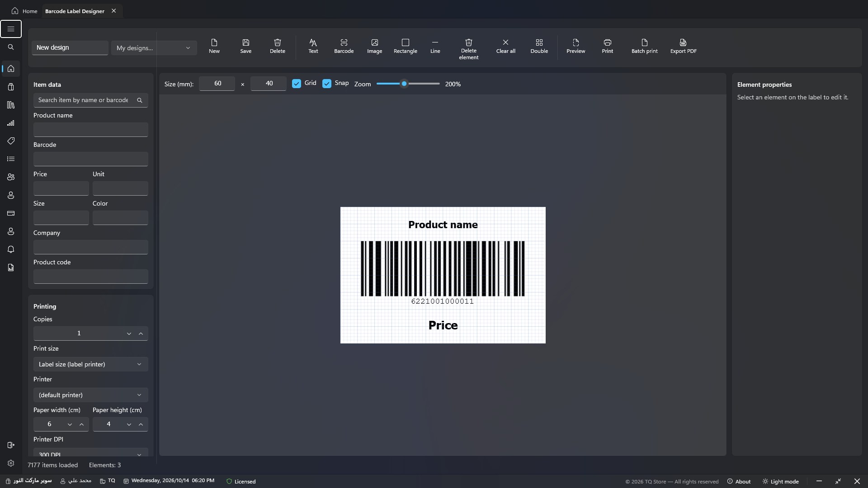This screenshot has width=868, height=488.
Task: Click the design name field
Action: click(70, 48)
